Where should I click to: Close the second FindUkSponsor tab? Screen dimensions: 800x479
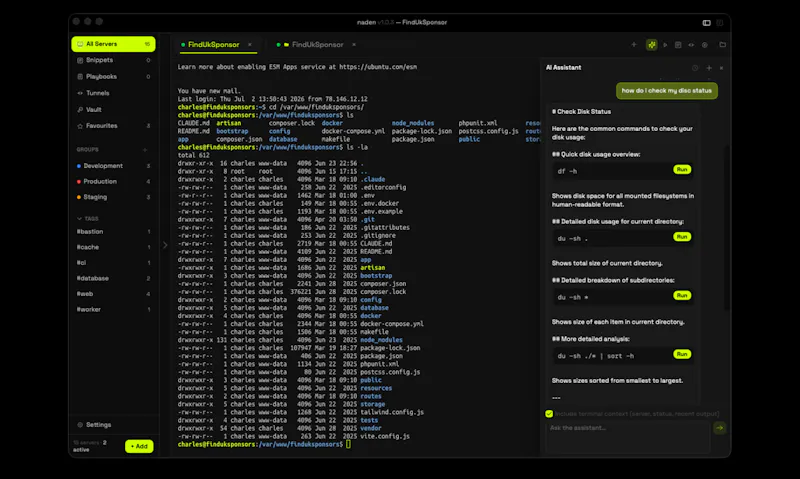coord(354,45)
